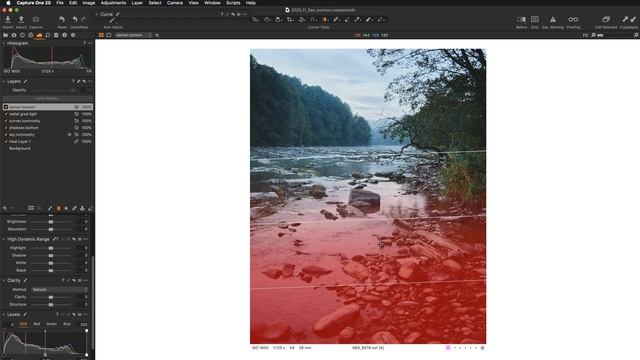This screenshot has width=640, height=360.
Task: Adjust the Highlight slider handle
Action: coord(51,248)
